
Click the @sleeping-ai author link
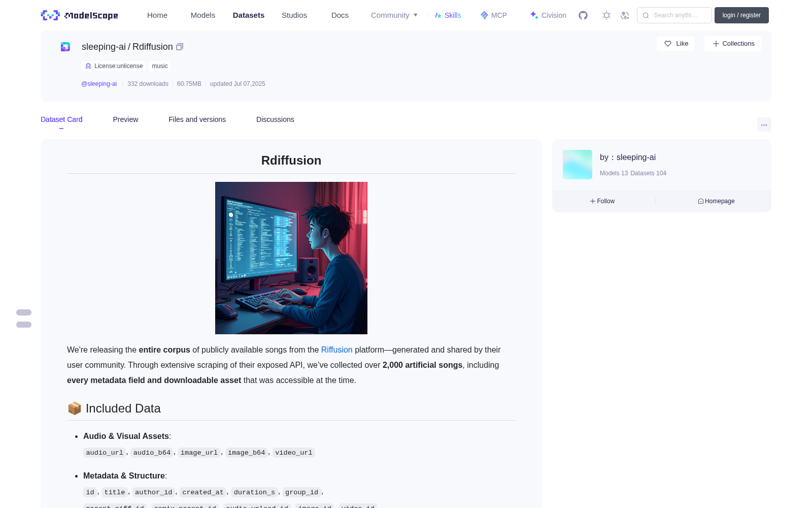tap(99, 84)
